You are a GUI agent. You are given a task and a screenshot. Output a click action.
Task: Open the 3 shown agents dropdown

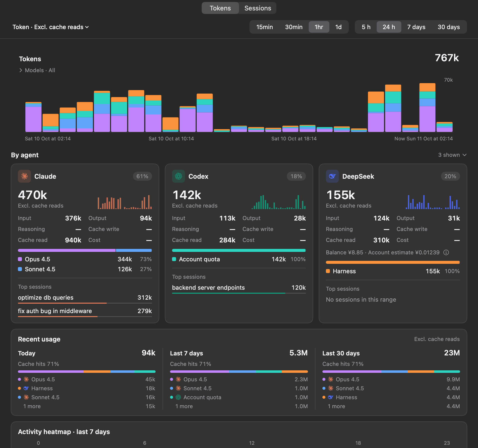pyautogui.click(x=452, y=155)
